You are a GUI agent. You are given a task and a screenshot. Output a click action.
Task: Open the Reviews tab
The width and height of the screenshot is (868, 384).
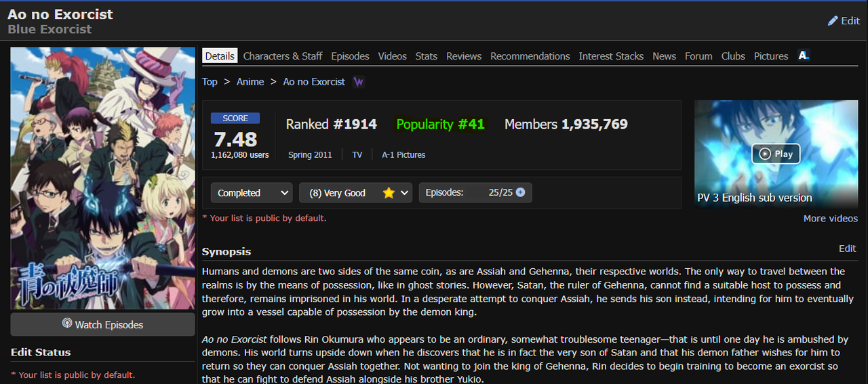pos(464,56)
